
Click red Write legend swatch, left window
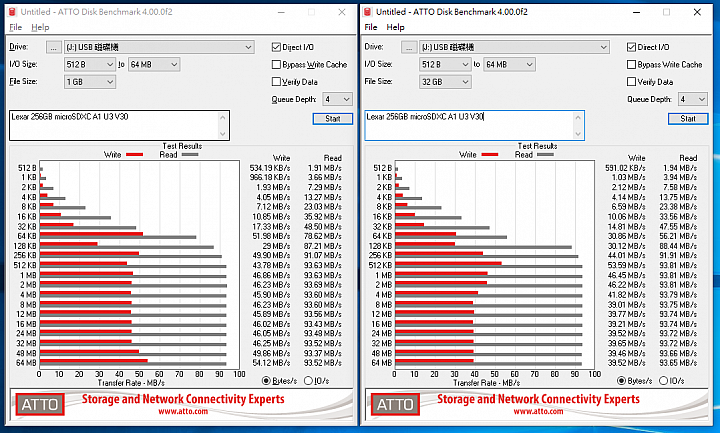(135, 155)
